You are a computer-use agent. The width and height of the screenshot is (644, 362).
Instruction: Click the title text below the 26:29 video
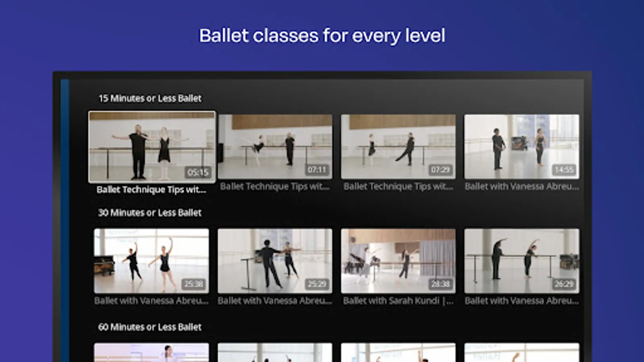coord(522,301)
